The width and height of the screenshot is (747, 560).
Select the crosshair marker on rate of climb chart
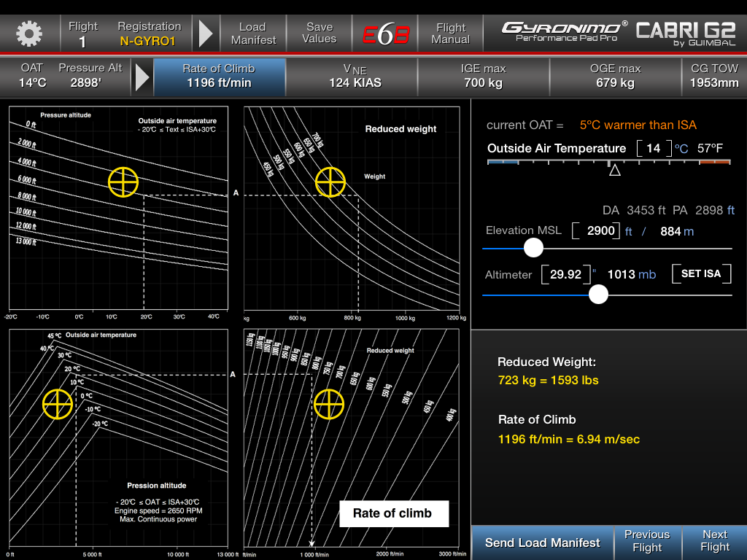tap(329, 404)
